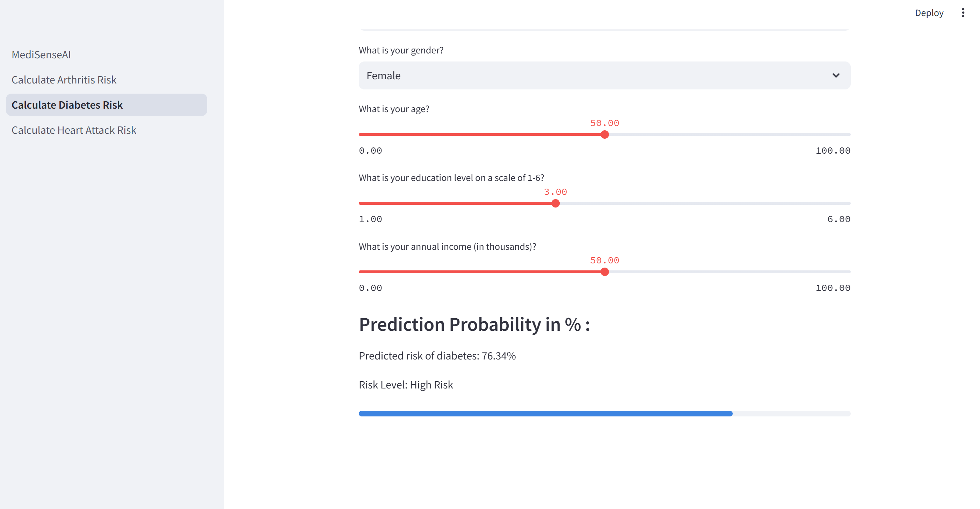Open the gender select box showing Female
The image size is (980, 509).
click(571, 75)
